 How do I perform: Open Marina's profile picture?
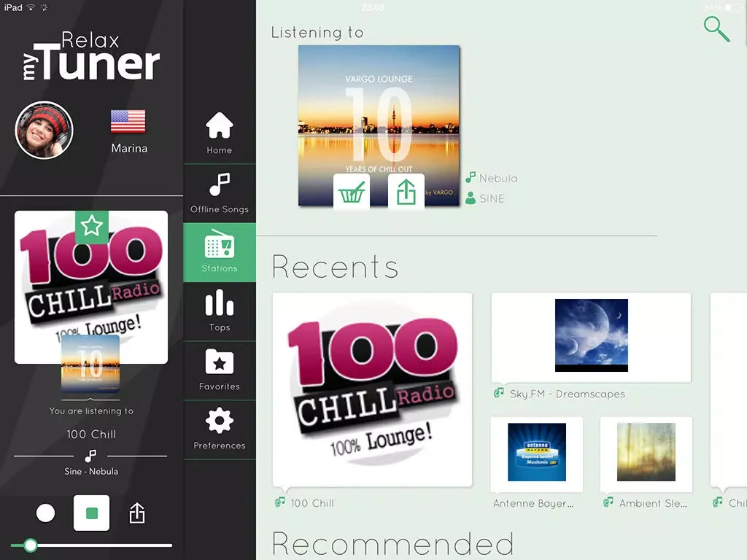coord(44,130)
